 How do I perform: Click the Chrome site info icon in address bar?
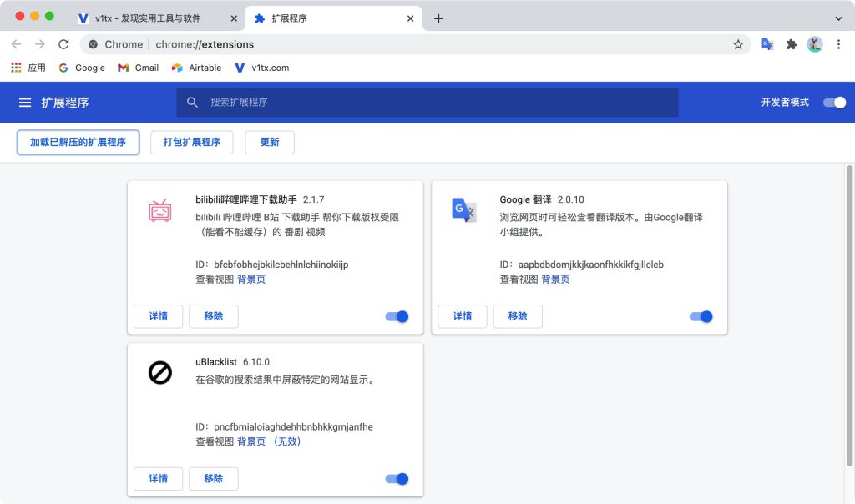click(x=94, y=44)
